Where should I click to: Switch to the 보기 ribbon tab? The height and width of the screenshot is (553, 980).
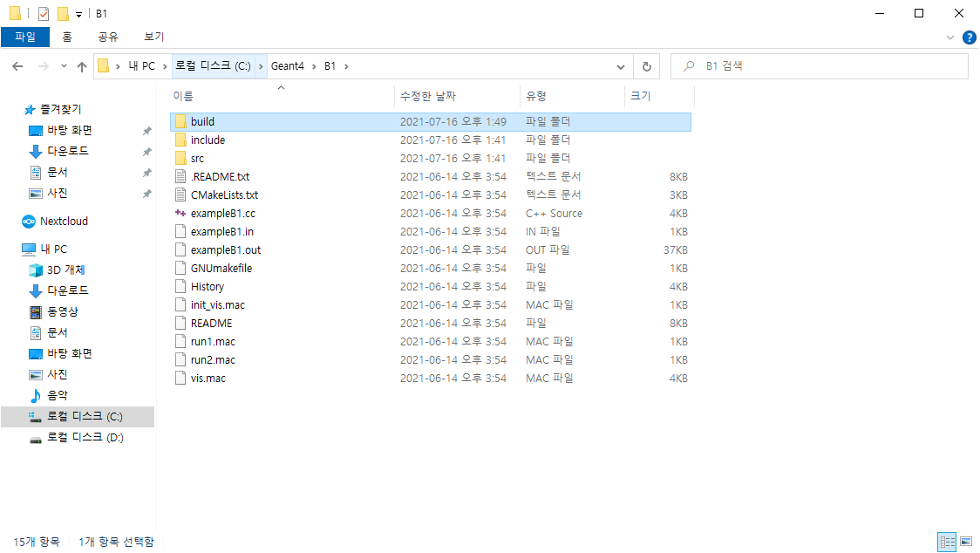(153, 37)
